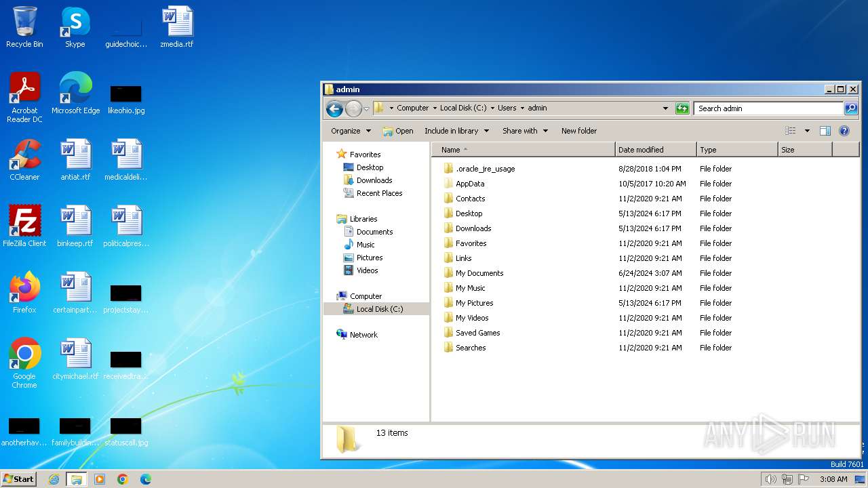Open the Recycle Bin desktop icon

tap(24, 27)
